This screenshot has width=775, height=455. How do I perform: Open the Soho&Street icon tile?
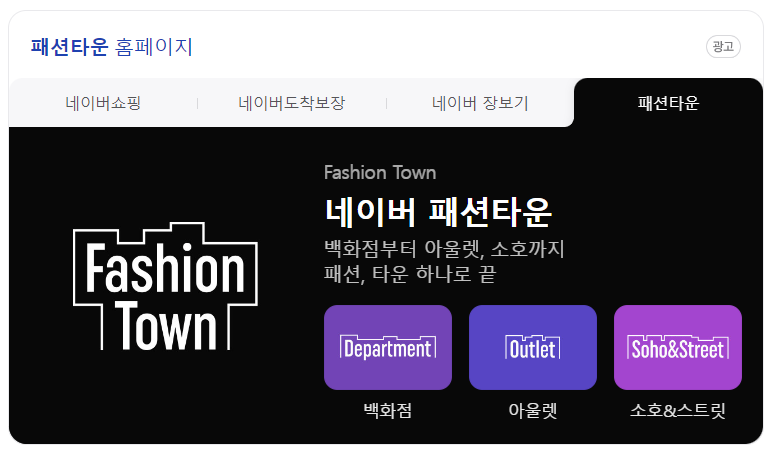pos(678,347)
